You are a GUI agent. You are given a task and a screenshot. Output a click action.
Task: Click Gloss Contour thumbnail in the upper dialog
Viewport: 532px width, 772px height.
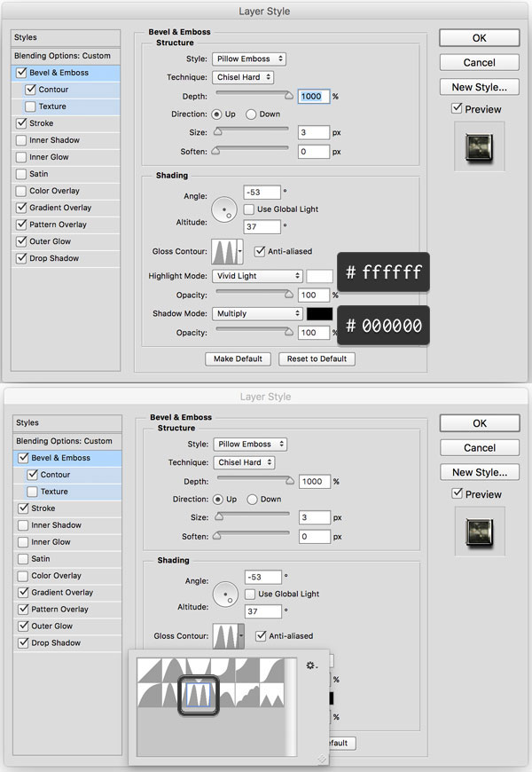click(223, 251)
